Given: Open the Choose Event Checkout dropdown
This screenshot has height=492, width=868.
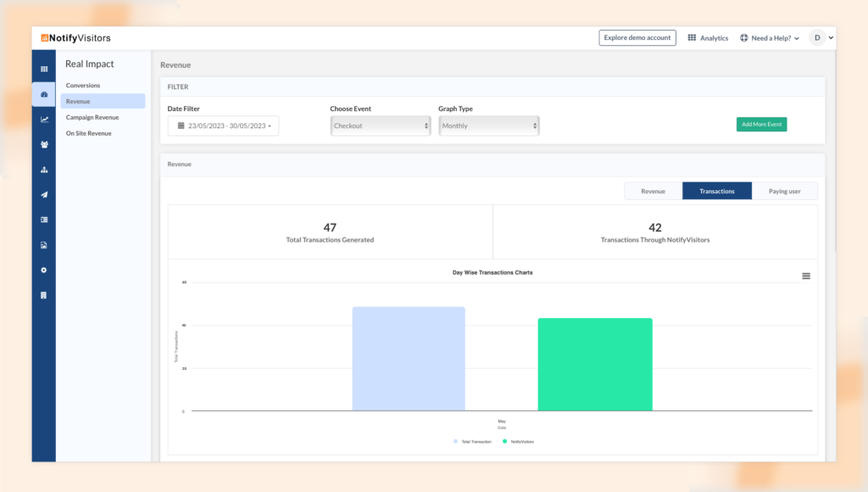Looking at the screenshot, I should 381,126.
